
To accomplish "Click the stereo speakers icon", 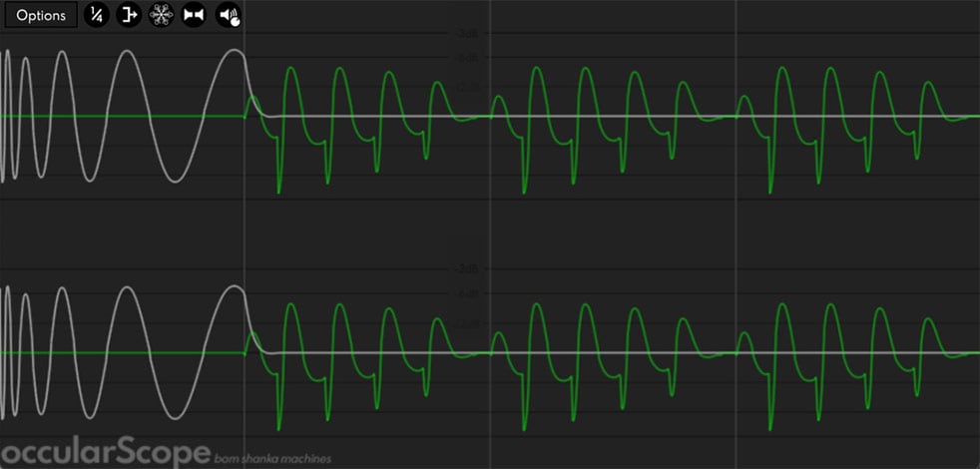I will [194, 15].
